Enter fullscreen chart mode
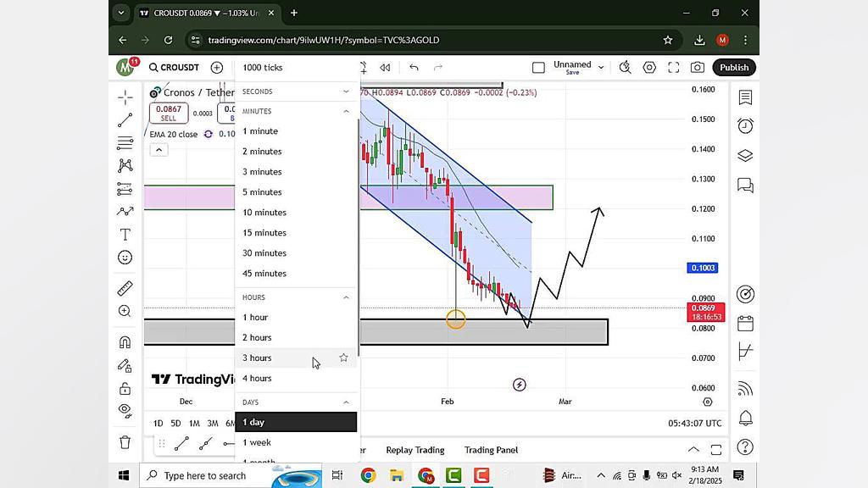The width and height of the screenshot is (868, 488). pos(673,68)
